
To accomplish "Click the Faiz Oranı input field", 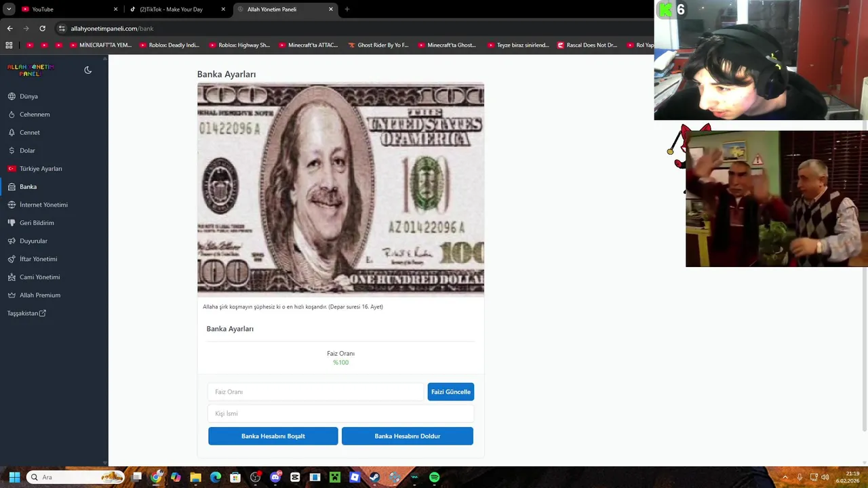I will (x=316, y=392).
